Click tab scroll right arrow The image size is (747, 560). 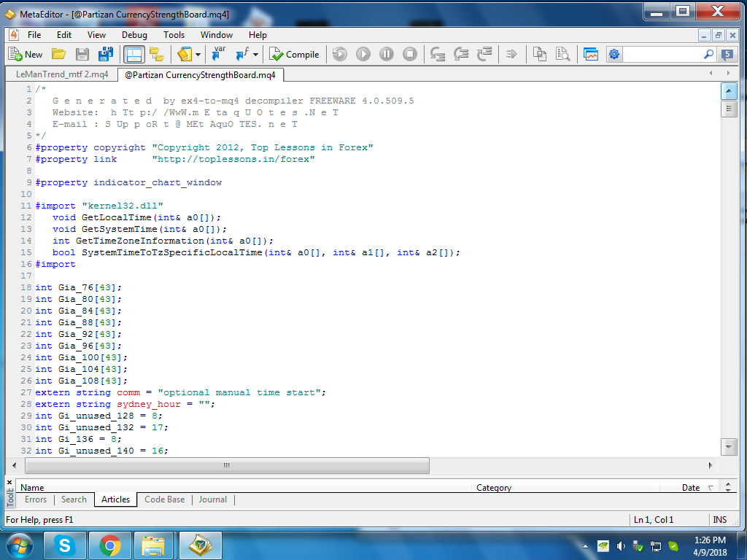[728, 73]
